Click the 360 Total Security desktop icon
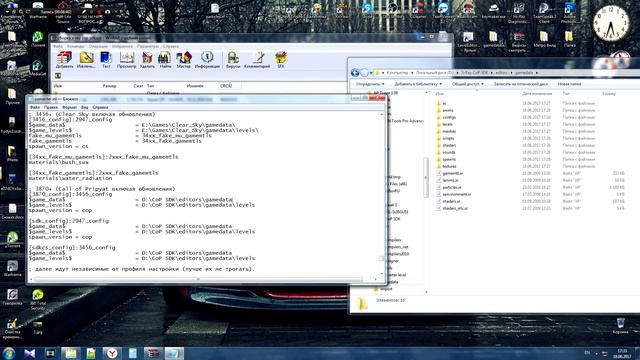The image size is (640, 360). click(38, 299)
